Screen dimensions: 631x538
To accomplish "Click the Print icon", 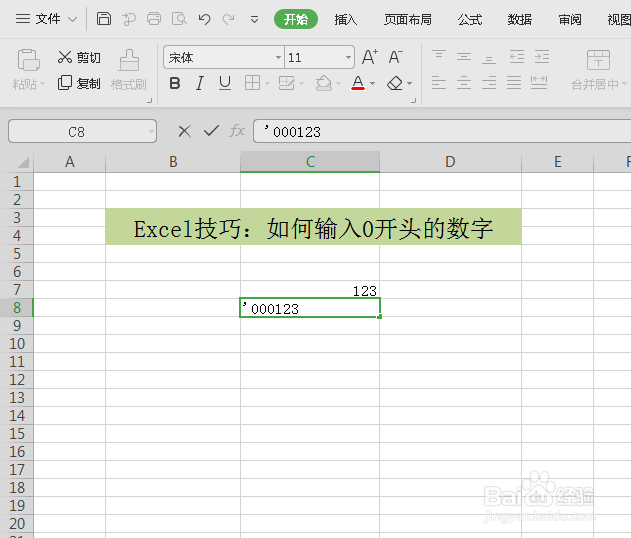I will pyautogui.click(x=154, y=19).
